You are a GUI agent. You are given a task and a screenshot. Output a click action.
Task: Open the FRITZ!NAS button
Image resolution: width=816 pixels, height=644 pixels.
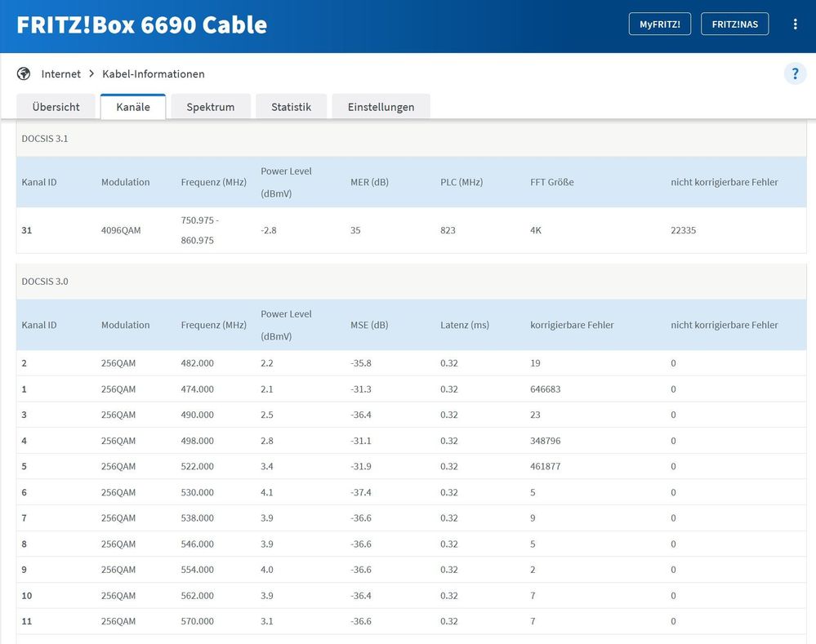click(734, 24)
